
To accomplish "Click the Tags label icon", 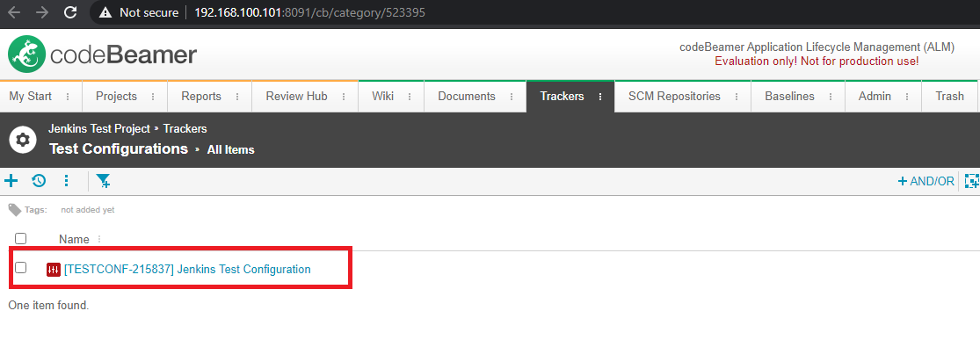I will pyautogui.click(x=14, y=210).
